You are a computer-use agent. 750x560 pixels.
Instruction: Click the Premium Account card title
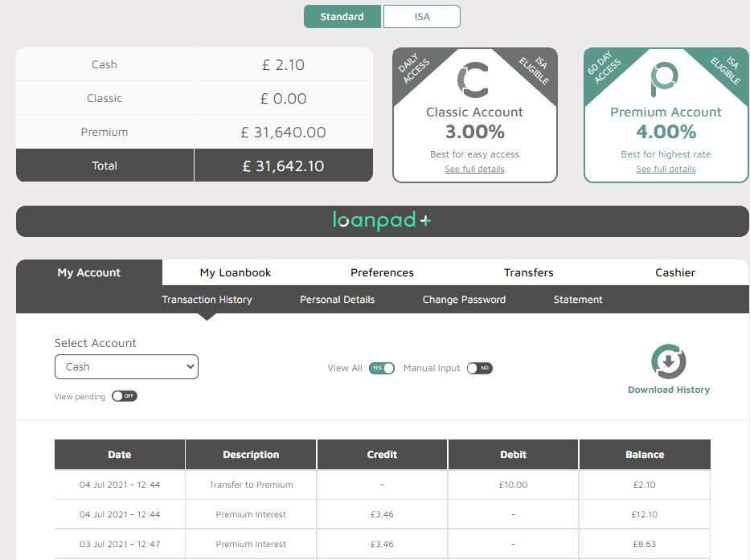click(666, 112)
